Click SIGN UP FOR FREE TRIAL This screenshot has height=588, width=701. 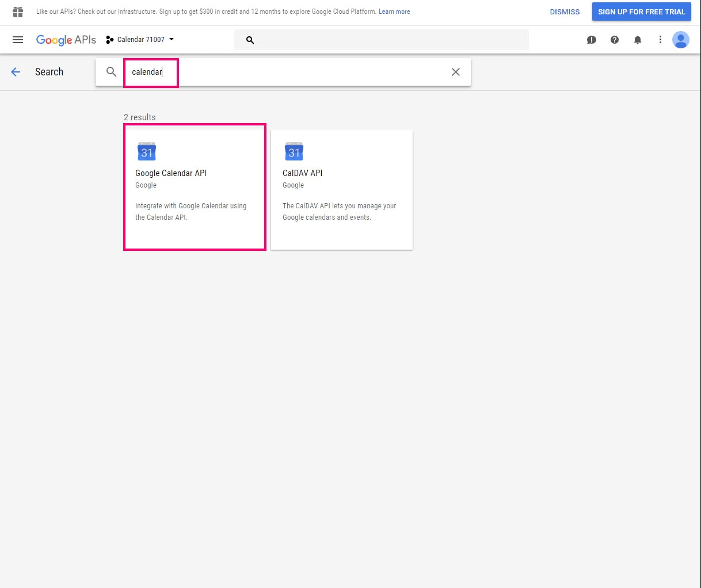[x=641, y=12]
